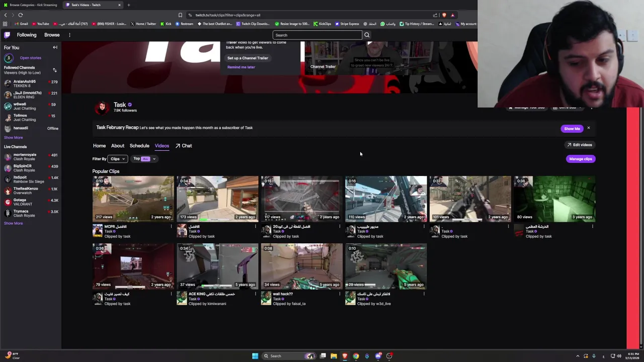Open Chrome from the taskbar
644x362 pixels.
point(356,356)
